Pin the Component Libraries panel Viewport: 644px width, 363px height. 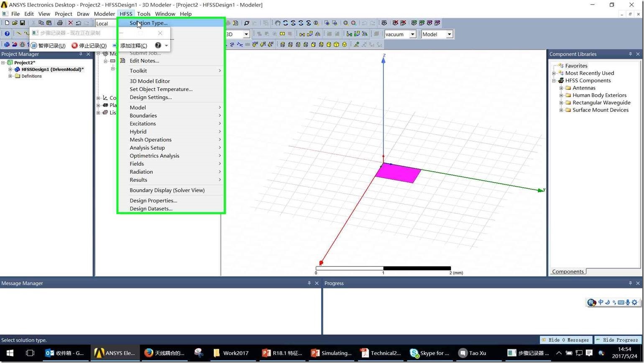click(630, 54)
